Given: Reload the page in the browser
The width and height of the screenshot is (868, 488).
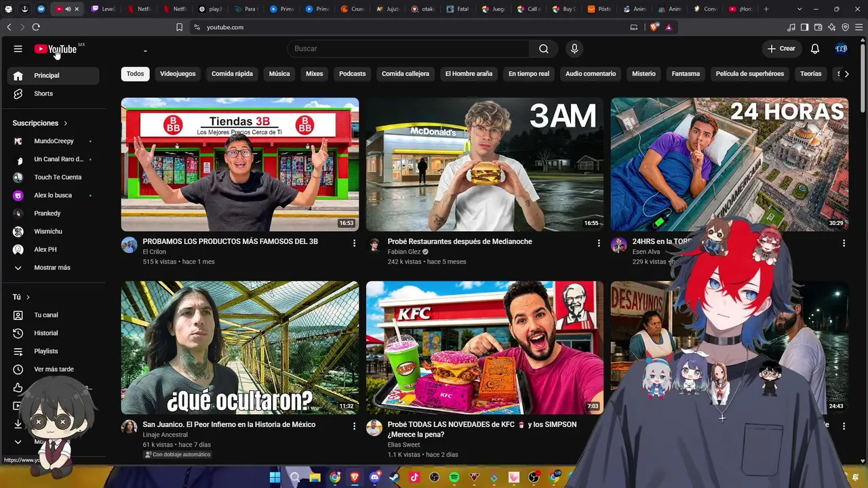Looking at the screenshot, I should click(x=36, y=27).
